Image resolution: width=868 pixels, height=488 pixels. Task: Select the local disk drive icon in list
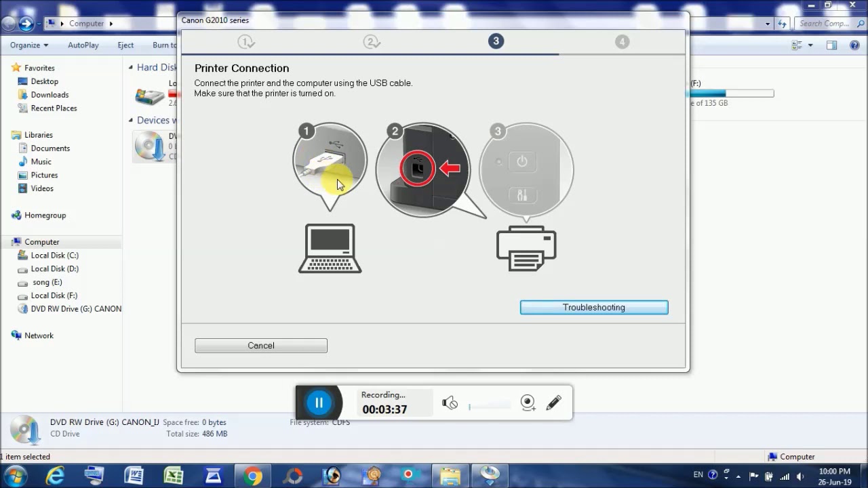pyautogui.click(x=149, y=96)
